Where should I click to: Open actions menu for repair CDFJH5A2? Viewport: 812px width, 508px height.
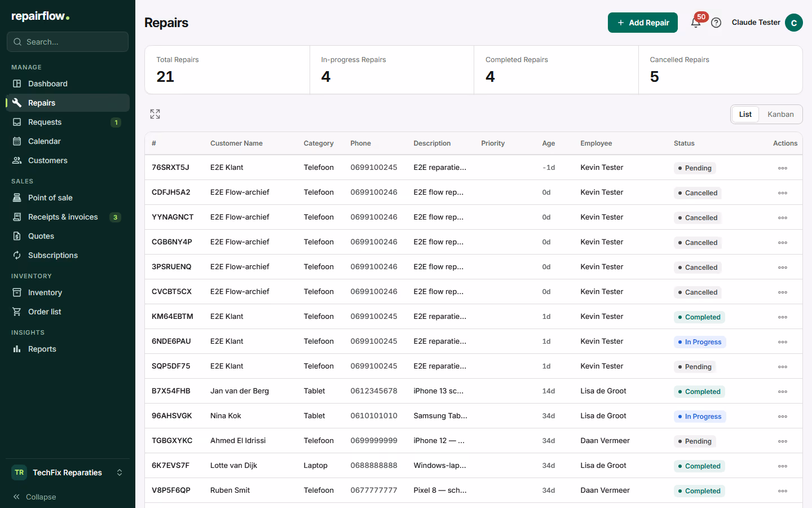[783, 193]
